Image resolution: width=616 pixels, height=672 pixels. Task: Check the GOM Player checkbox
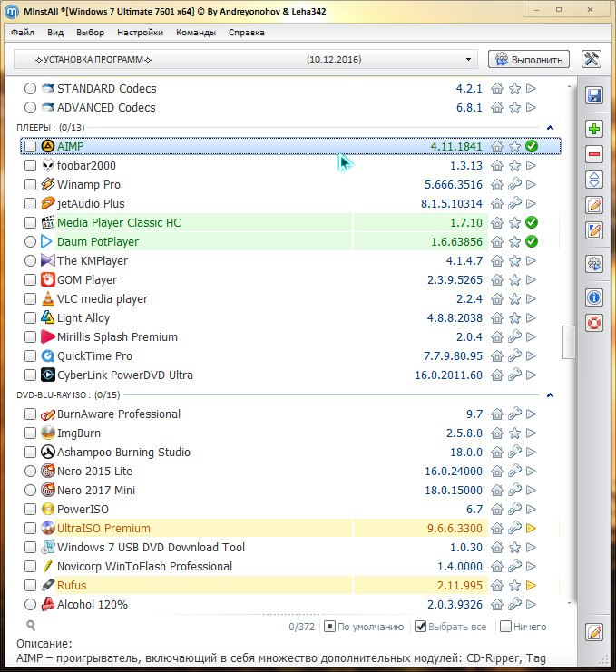(x=30, y=279)
